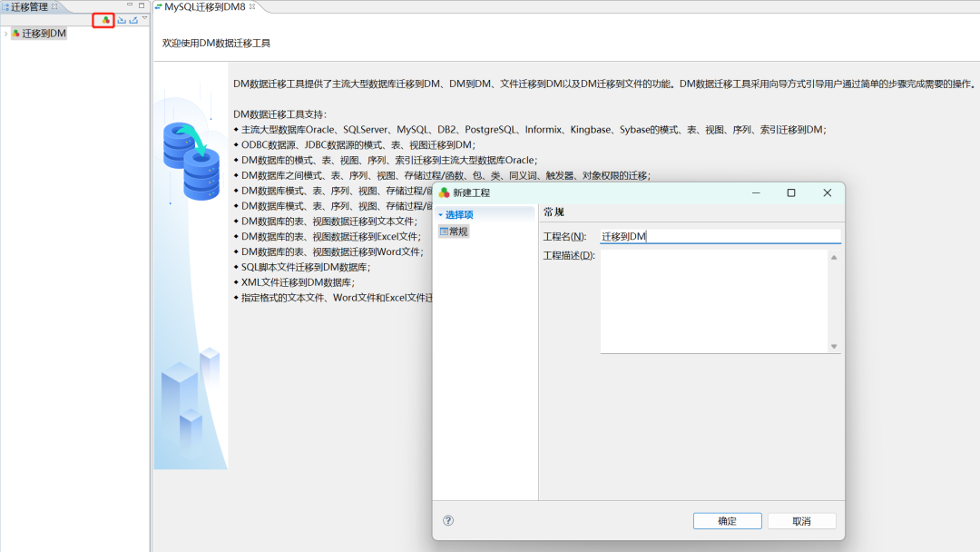Click the 视图数据迁移到Word文件 line

(x=328, y=251)
